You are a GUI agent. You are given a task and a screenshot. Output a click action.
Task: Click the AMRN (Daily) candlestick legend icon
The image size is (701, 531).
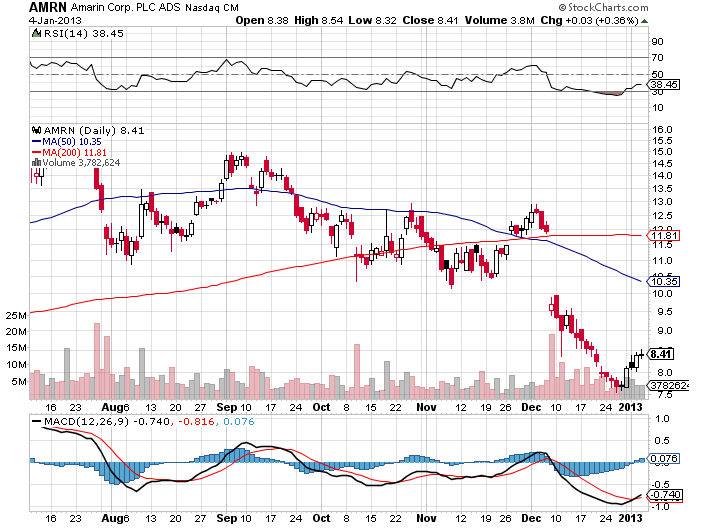pos(37,129)
